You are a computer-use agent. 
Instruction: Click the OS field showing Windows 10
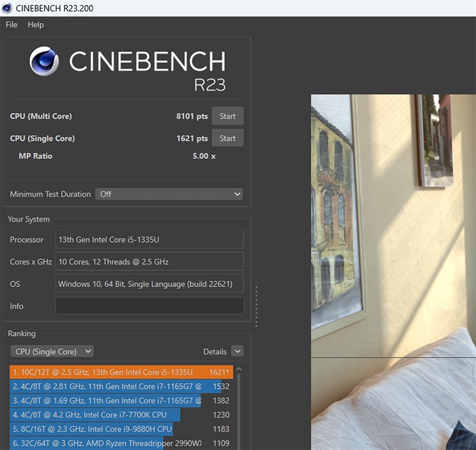tap(149, 283)
